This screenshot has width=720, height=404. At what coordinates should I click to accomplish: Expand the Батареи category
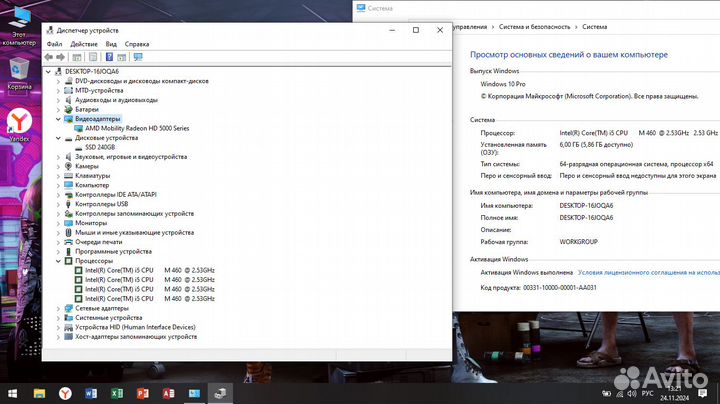pyautogui.click(x=58, y=110)
